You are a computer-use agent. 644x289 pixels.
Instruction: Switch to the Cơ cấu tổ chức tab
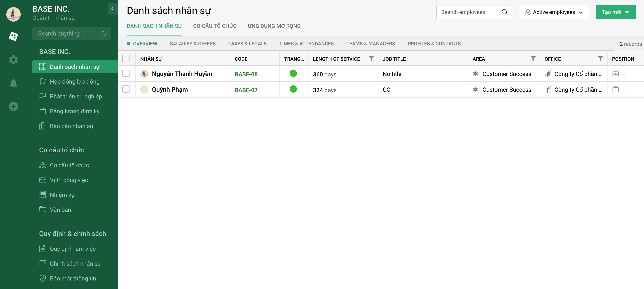(215, 26)
